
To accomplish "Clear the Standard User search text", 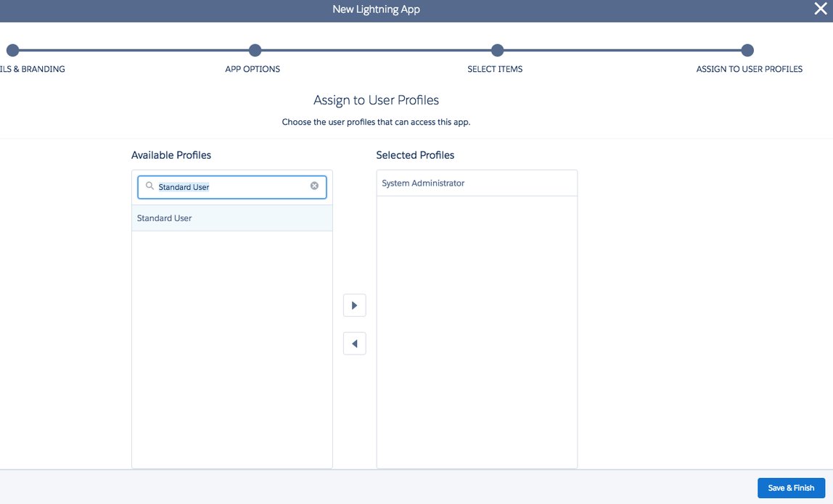I will click(x=314, y=186).
